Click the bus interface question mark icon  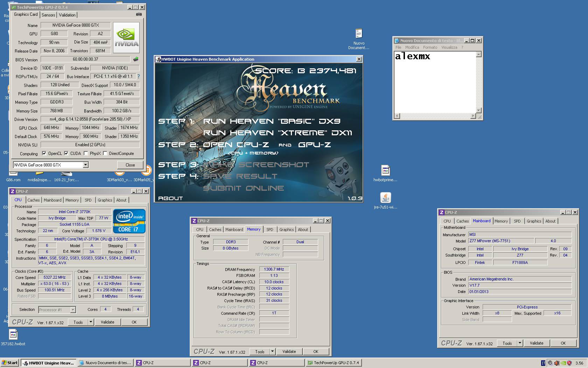139,76
